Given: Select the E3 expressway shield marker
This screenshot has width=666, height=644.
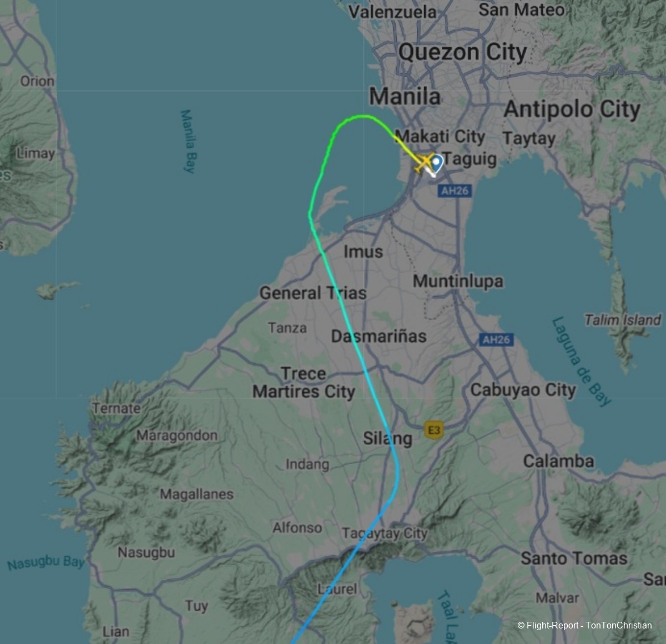Looking at the screenshot, I should 434,430.
